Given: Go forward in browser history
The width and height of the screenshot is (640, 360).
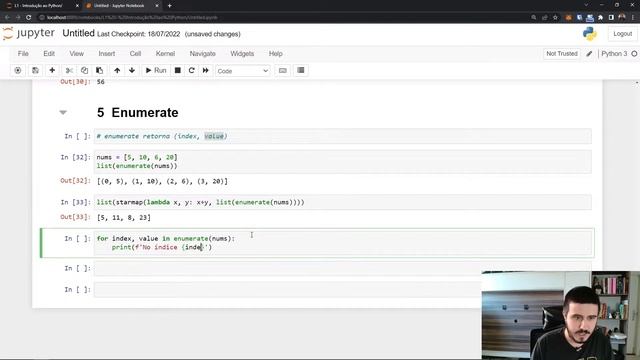Looking at the screenshot, I should click(18, 18).
